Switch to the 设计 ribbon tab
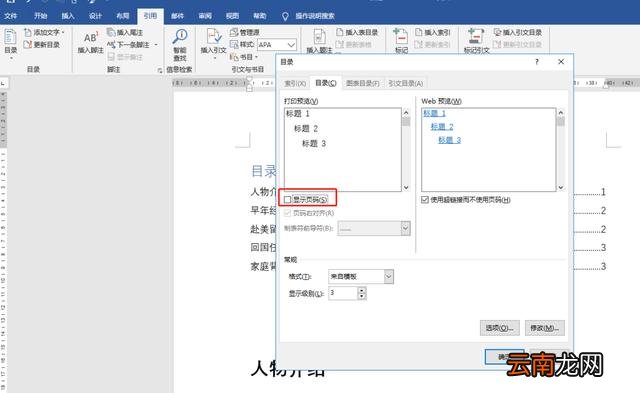The height and width of the screenshot is (393, 640). pyautogui.click(x=95, y=16)
